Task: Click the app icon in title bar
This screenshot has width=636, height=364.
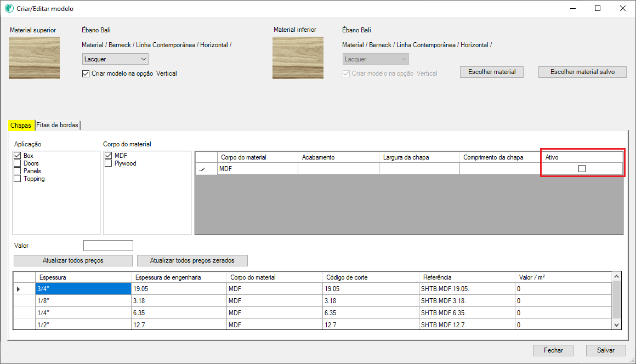Action: tap(9, 9)
